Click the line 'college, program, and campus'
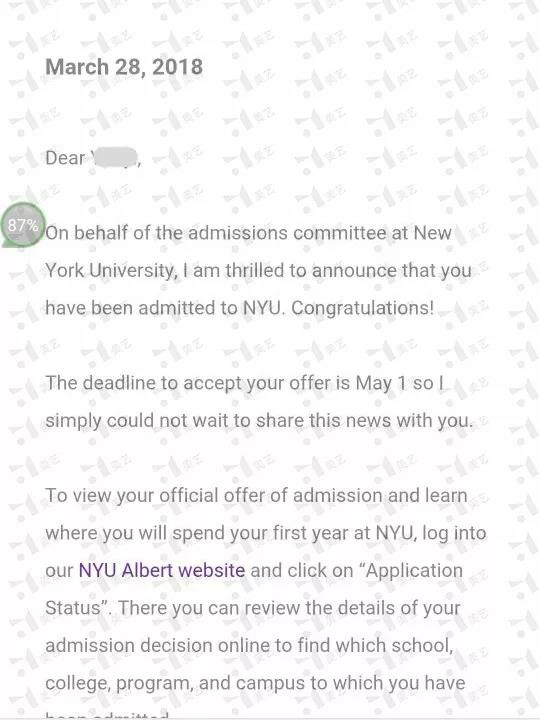 point(255,683)
